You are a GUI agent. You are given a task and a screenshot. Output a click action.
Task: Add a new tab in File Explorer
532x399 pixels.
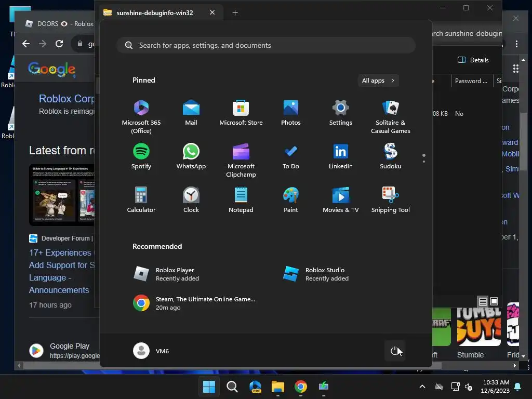coord(235,13)
